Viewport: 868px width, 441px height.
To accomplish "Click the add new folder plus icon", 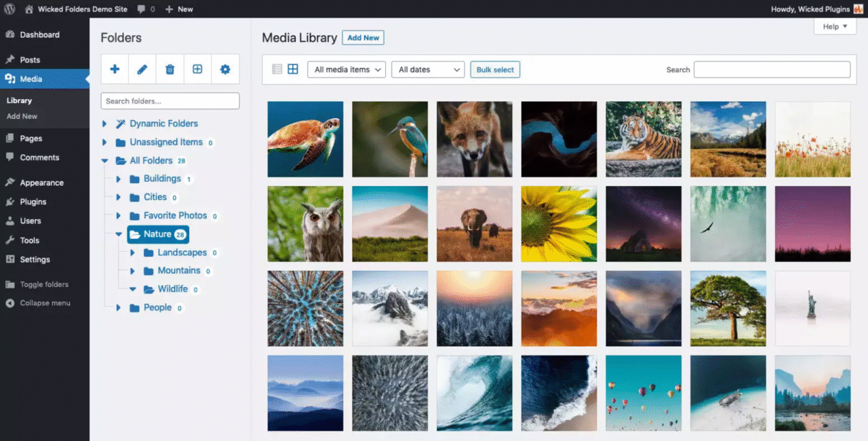I will point(115,69).
